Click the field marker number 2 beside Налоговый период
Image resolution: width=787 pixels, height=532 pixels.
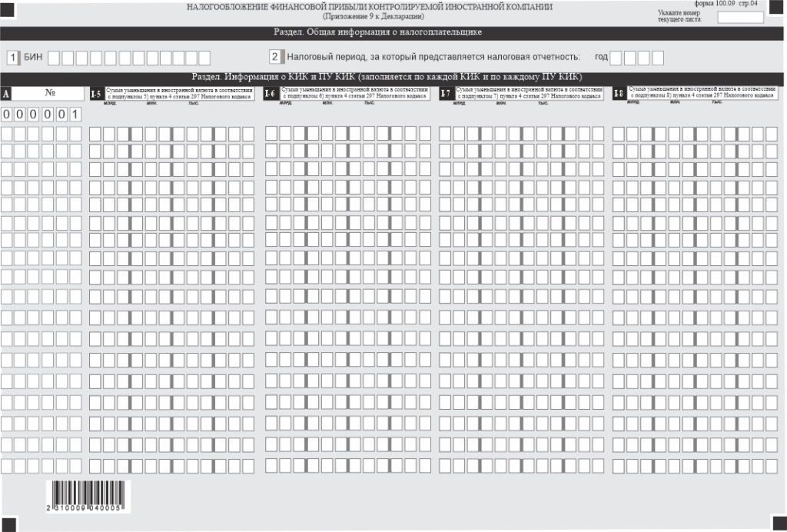point(274,58)
